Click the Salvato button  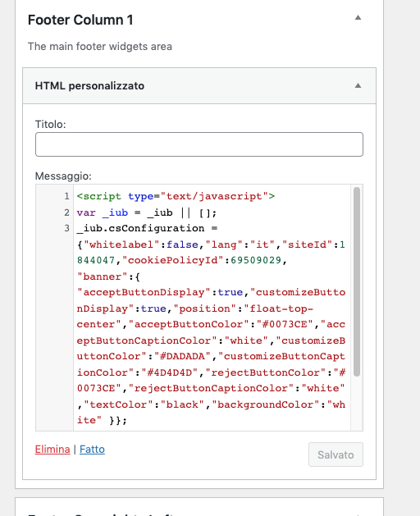[x=336, y=454]
